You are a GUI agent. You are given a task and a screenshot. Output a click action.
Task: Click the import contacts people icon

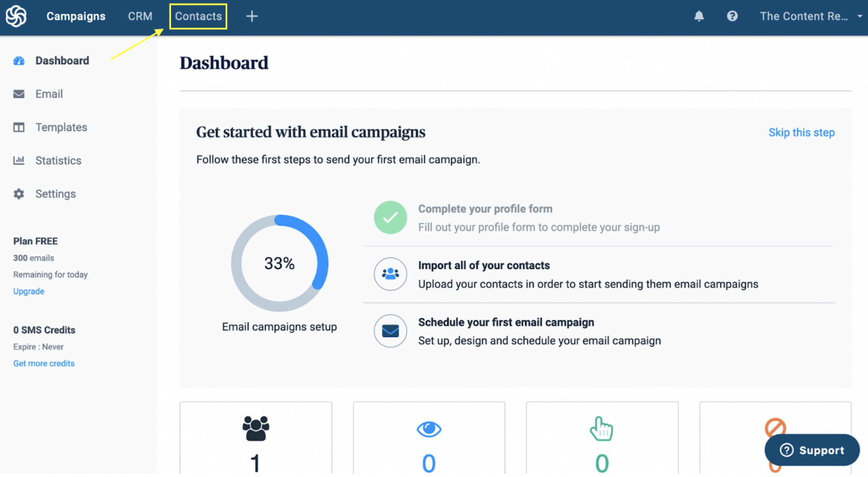(390, 274)
